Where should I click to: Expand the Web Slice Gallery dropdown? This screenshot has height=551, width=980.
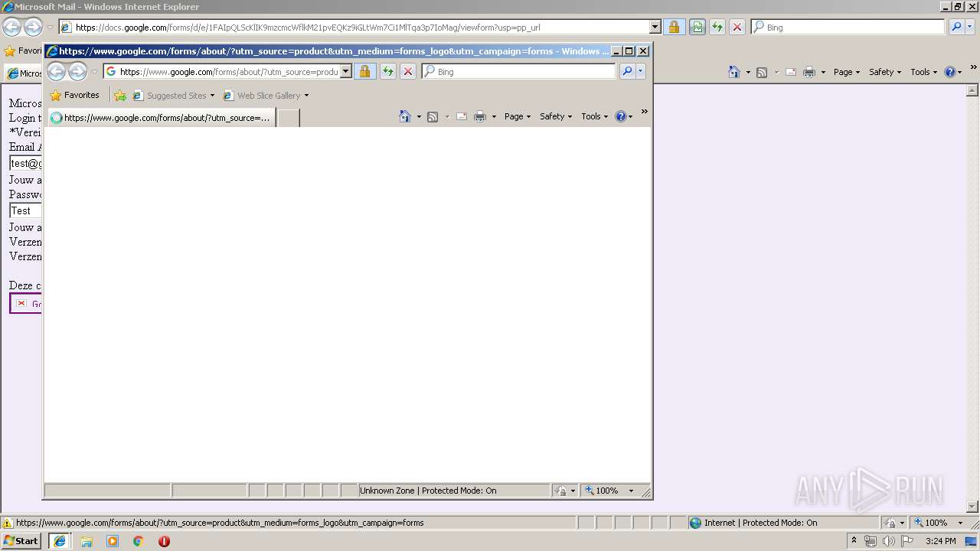pos(306,96)
